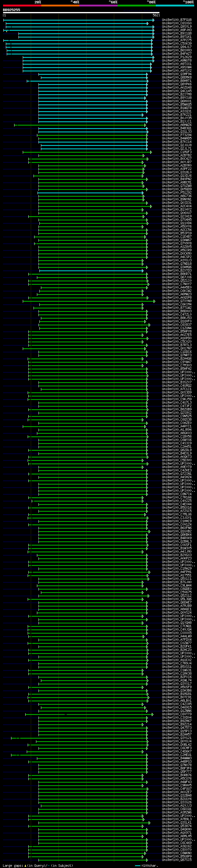
Task: Open hit UniRef100_B4FAZ7
Action: 177,54
